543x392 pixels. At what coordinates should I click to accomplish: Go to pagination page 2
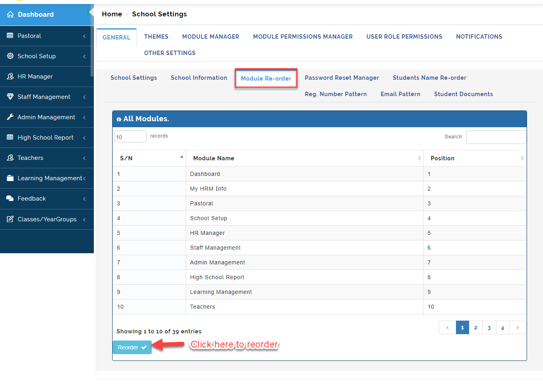point(476,327)
